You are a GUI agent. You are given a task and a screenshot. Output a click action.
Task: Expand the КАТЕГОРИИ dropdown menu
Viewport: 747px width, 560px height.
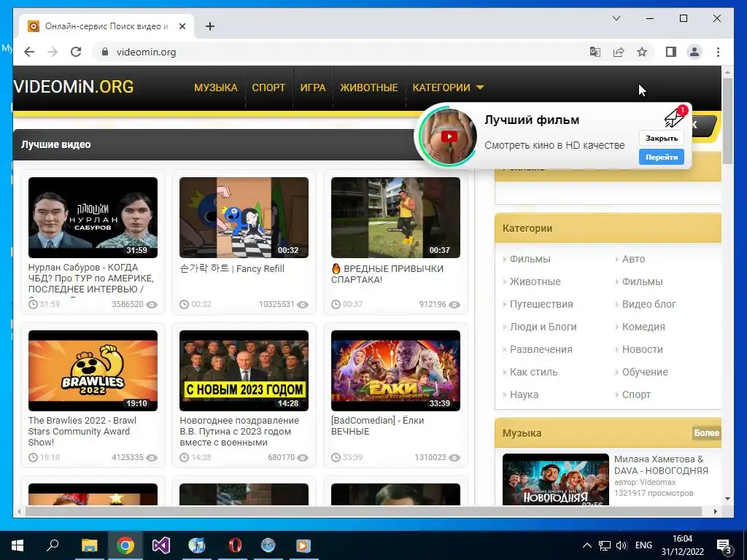448,87
